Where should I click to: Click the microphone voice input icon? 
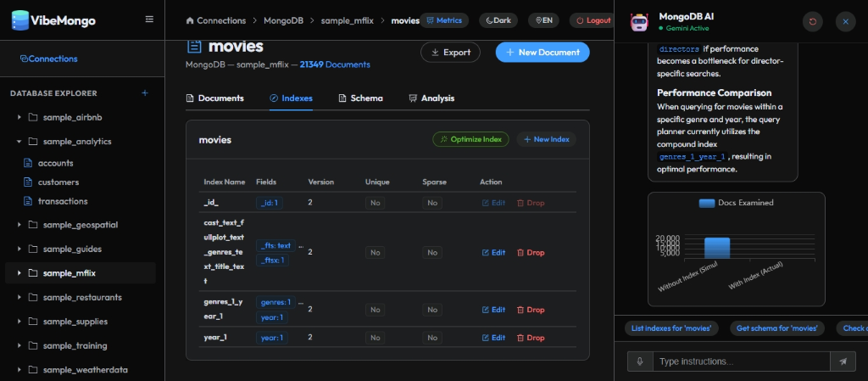point(640,361)
